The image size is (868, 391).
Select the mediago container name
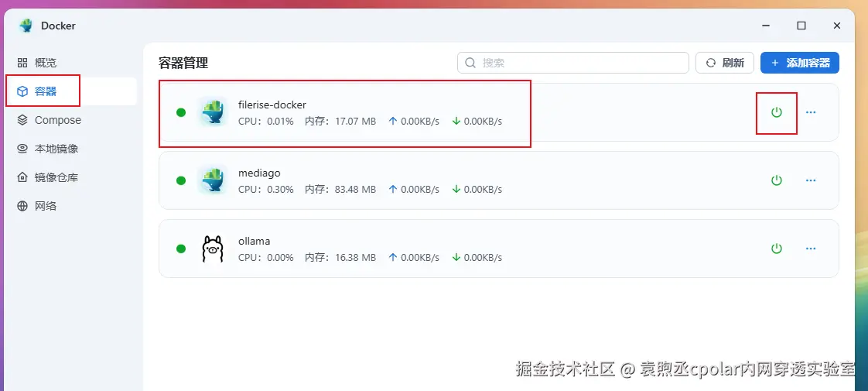[x=259, y=173]
